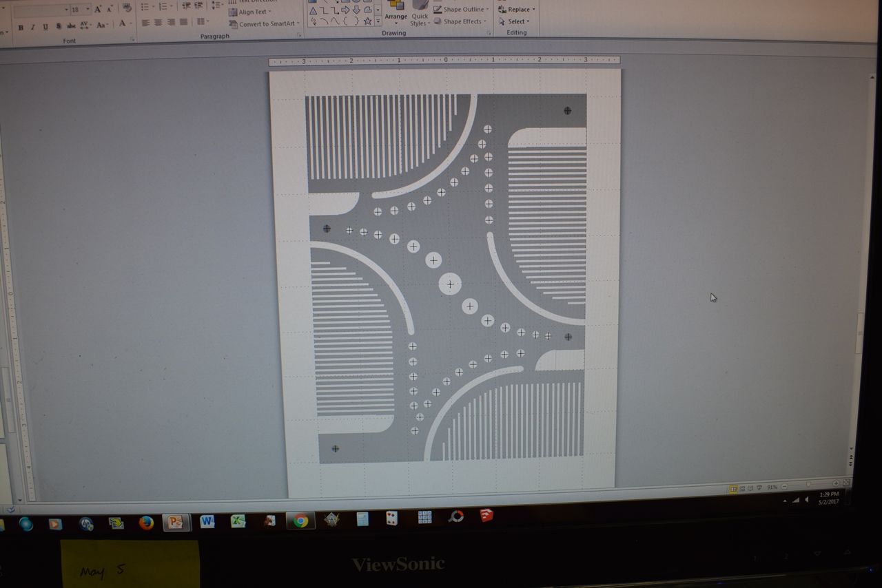Open the text columns dropdown

coord(203,22)
